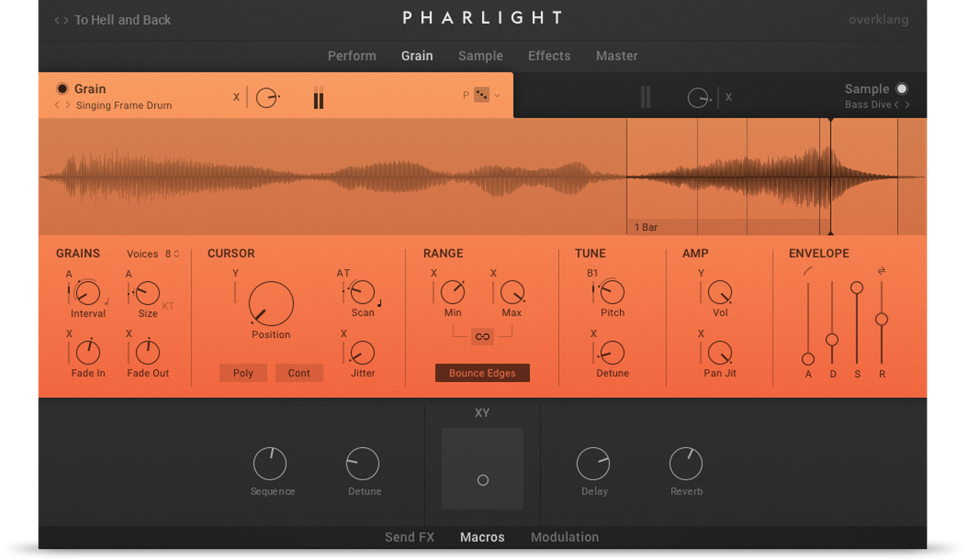Open the Y modulation source above Position
This screenshot has width=966, height=560.
pos(235,273)
